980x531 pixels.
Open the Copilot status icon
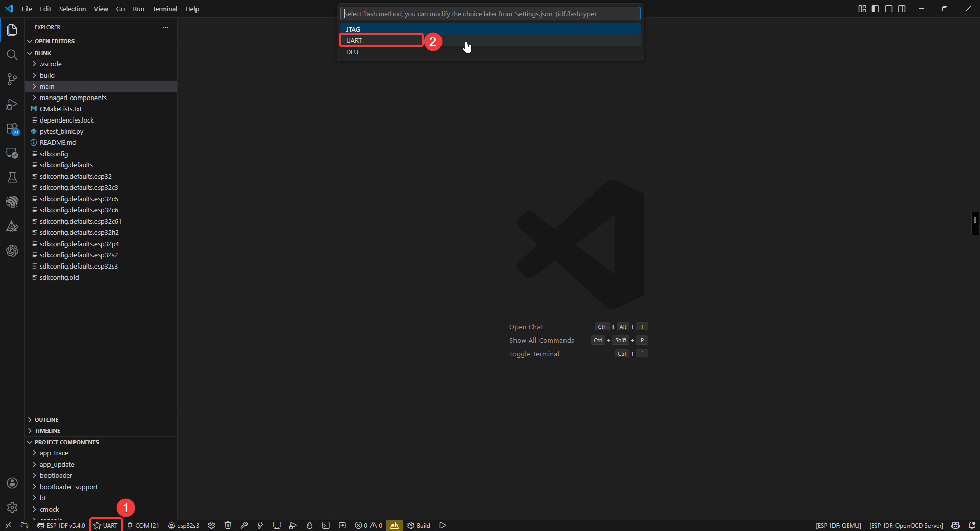coord(955,525)
